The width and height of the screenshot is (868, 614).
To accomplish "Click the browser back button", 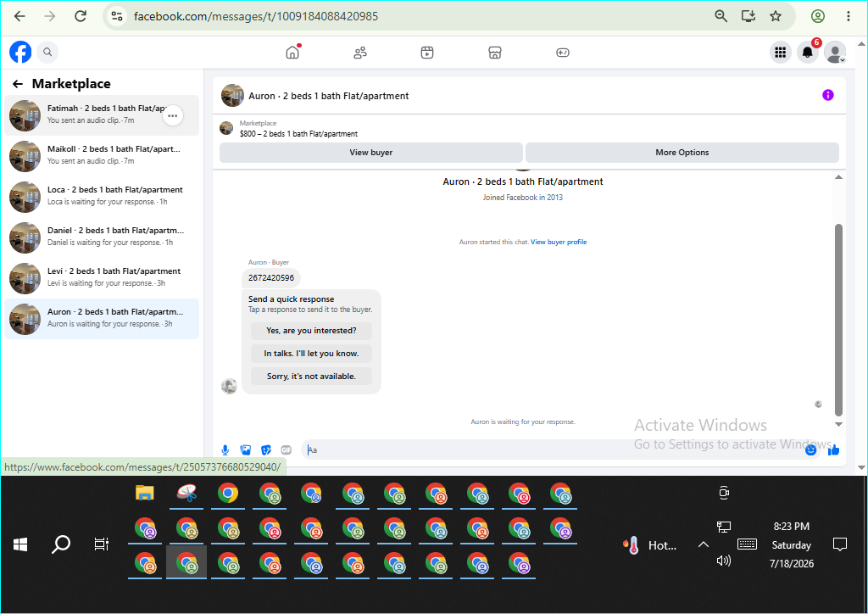I will (19, 16).
